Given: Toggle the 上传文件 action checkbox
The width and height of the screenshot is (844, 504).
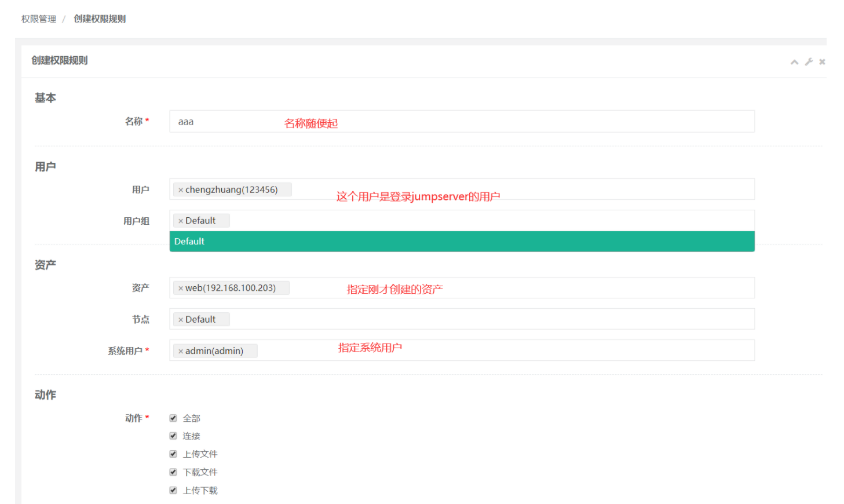Looking at the screenshot, I should [x=173, y=454].
